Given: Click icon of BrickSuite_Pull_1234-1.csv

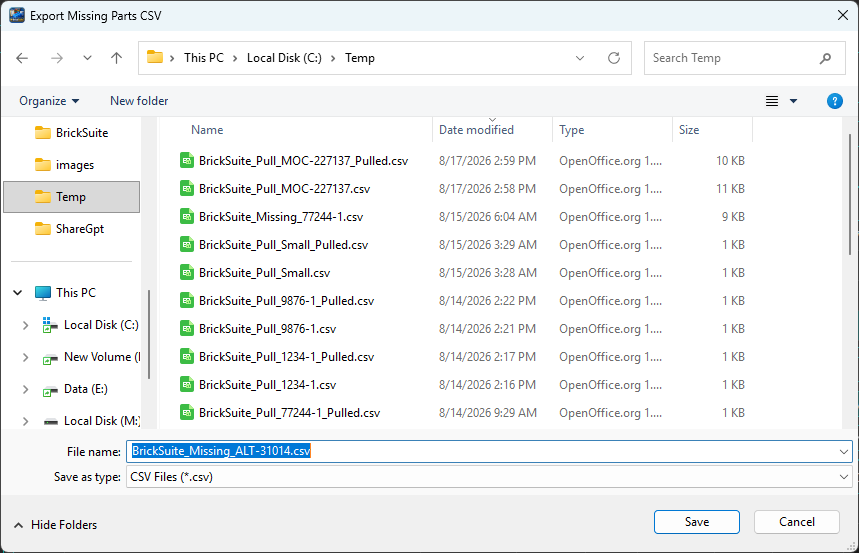Looking at the screenshot, I should click(x=187, y=384).
